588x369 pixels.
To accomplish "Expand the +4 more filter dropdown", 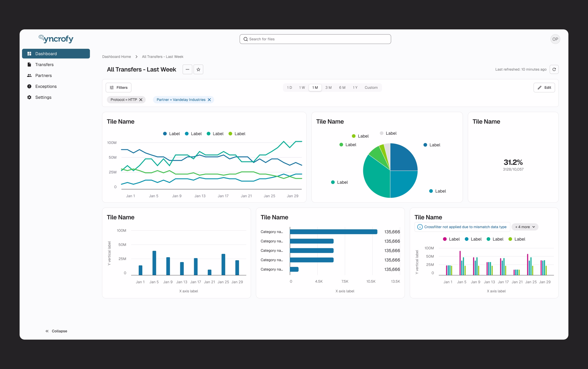I will coord(525,227).
